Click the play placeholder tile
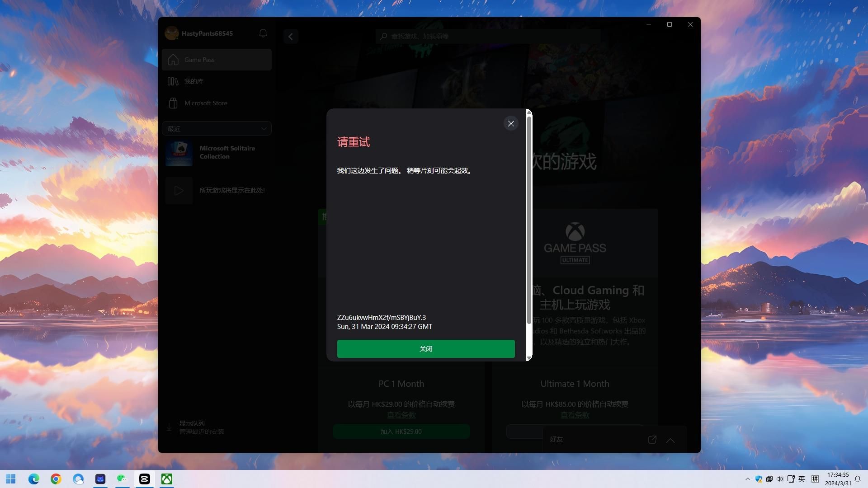The height and width of the screenshot is (488, 868). tap(179, 190)
